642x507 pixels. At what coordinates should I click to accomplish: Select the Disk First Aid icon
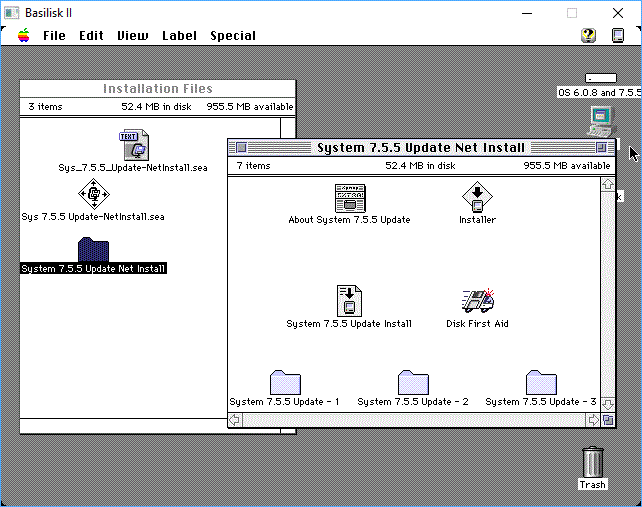coord(478,301)
